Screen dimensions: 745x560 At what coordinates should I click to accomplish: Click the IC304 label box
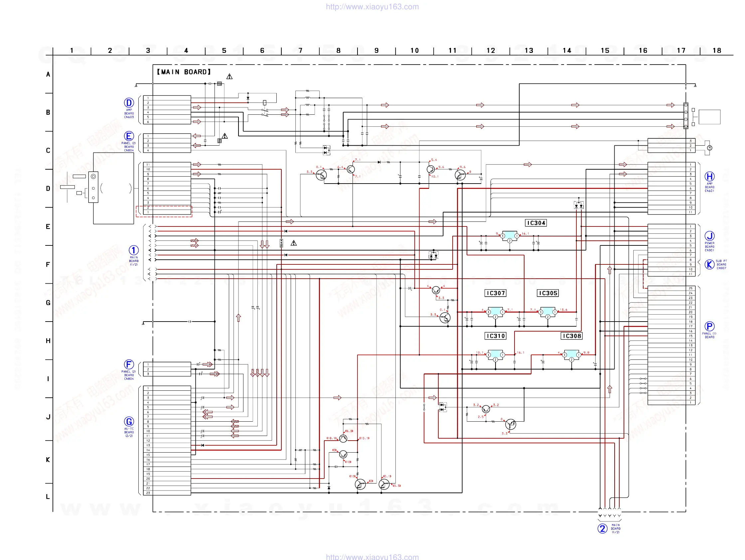click(x=536, y=223)
